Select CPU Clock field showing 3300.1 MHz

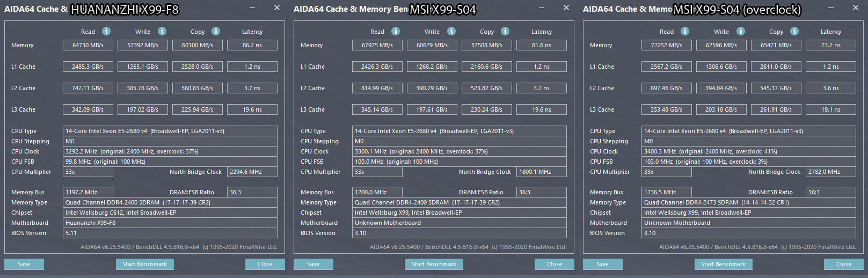click(x=459, y=151)
